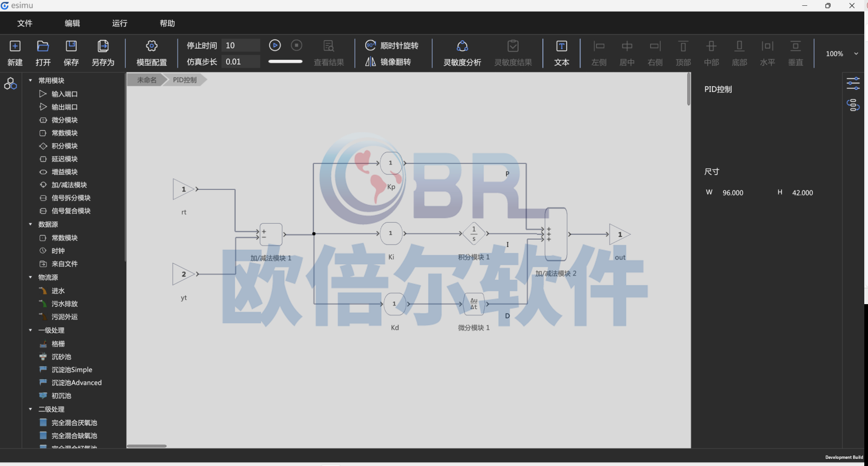Select the Kp gain block on canvas

(x=391, y=163)
